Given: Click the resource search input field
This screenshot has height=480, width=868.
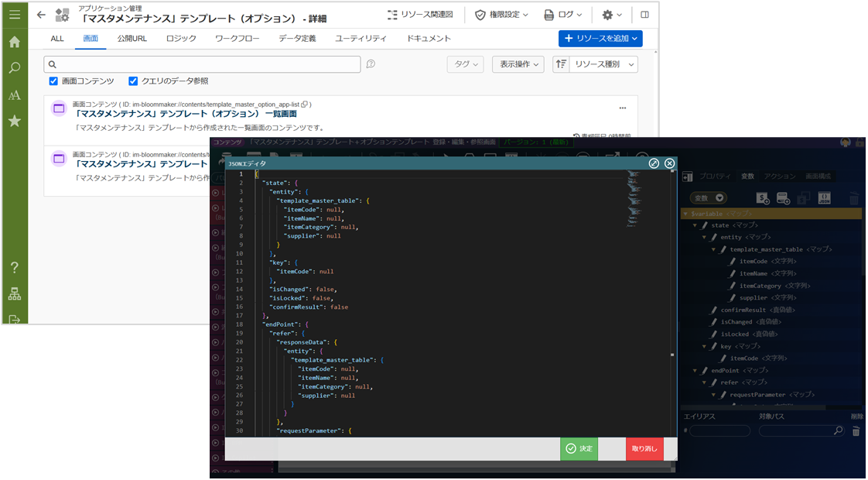Looking at the screenshot, I should (x=202, y=64).
